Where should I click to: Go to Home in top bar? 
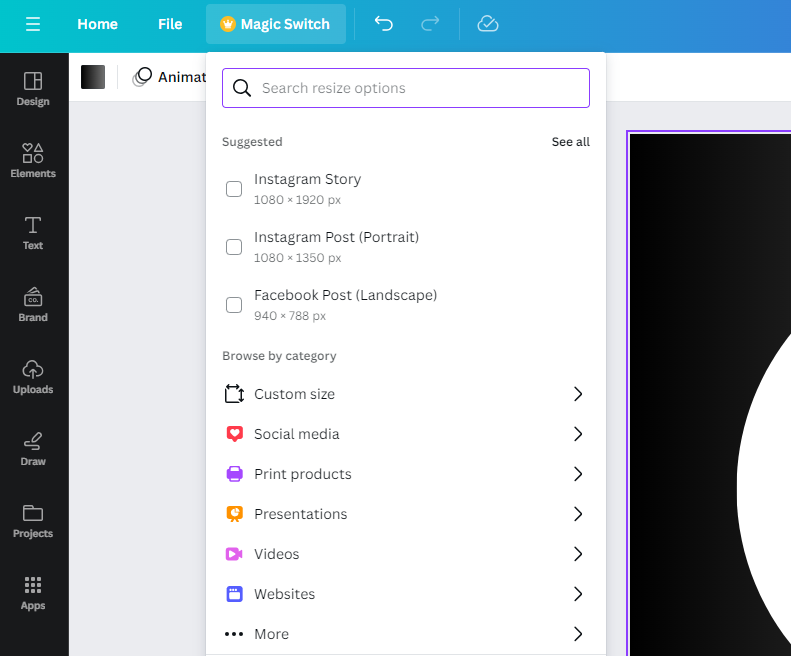(x=97, y=24)
